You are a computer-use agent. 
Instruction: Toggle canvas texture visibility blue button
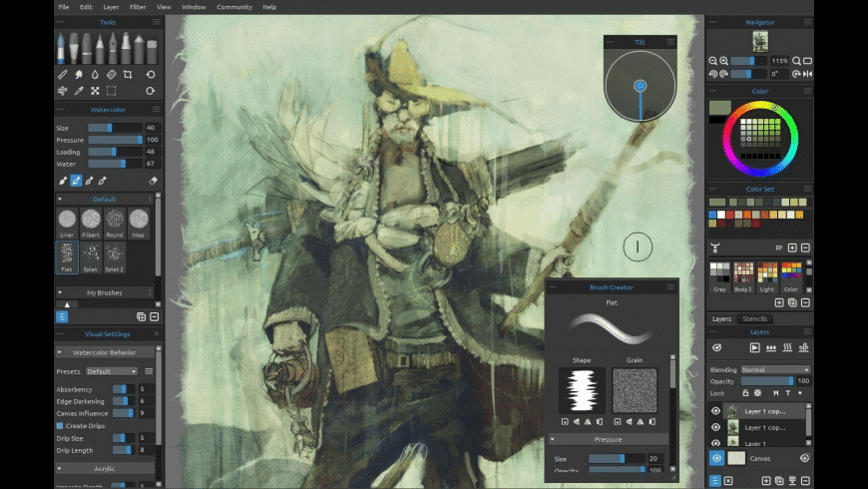coord(717,458)
